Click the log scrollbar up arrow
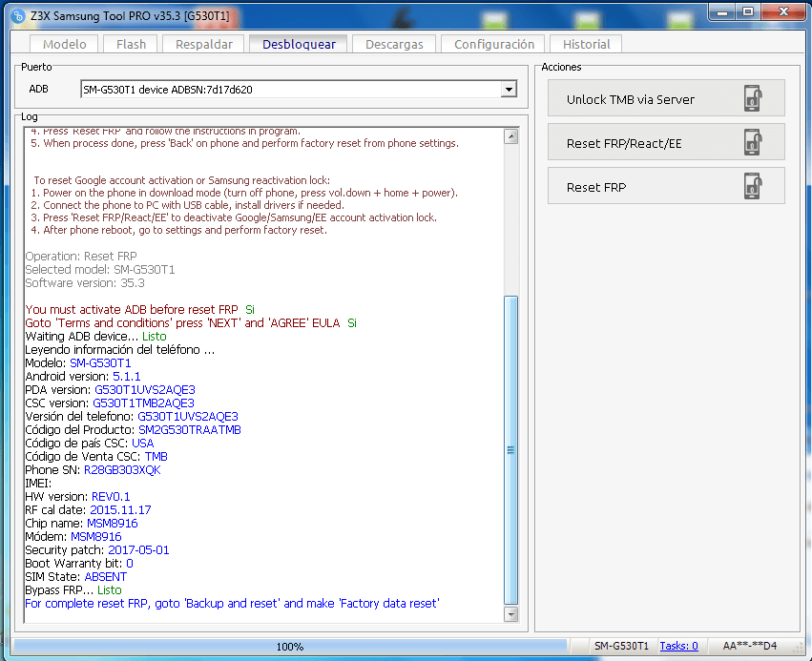The image size is (812, 661). (x=511, y=136)
